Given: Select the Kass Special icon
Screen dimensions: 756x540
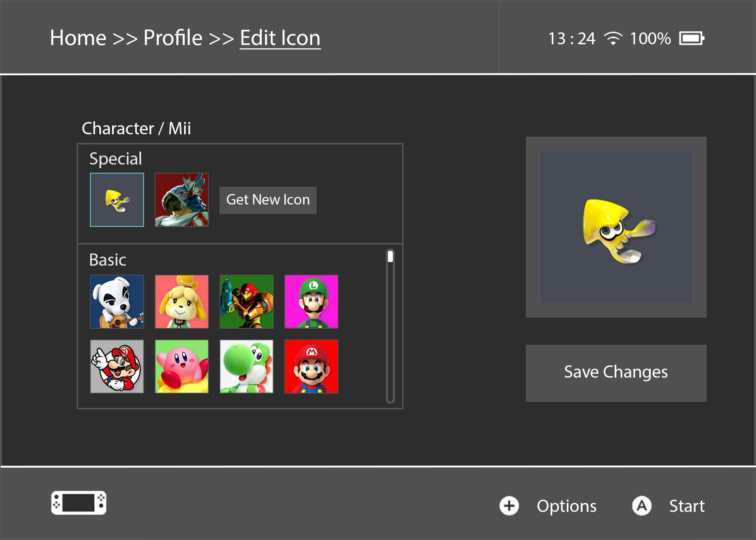Looking at the screenshot, I should tap(182, 199).
